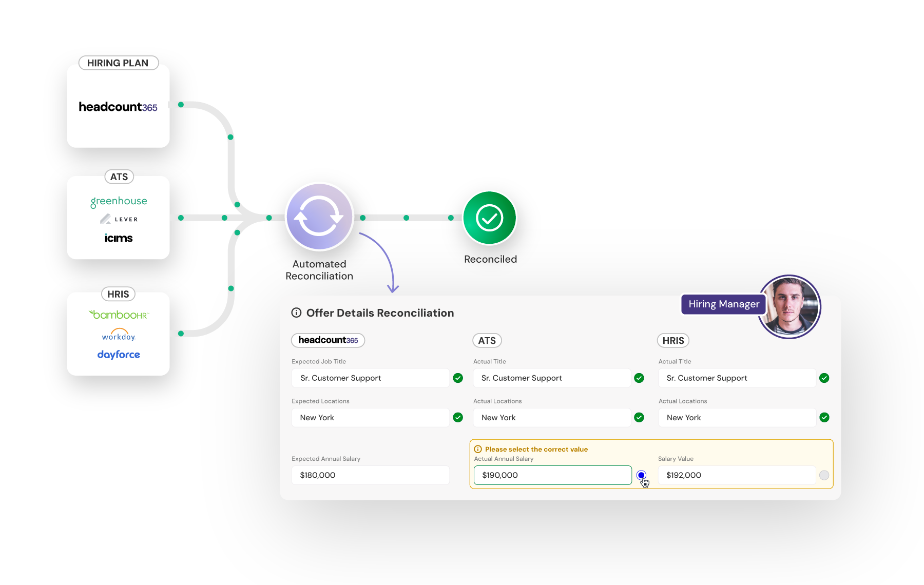This screenshot has height=585, width=924.
Task: Click the ATS label pill above greenhouse card
Action: pos(119,177)
